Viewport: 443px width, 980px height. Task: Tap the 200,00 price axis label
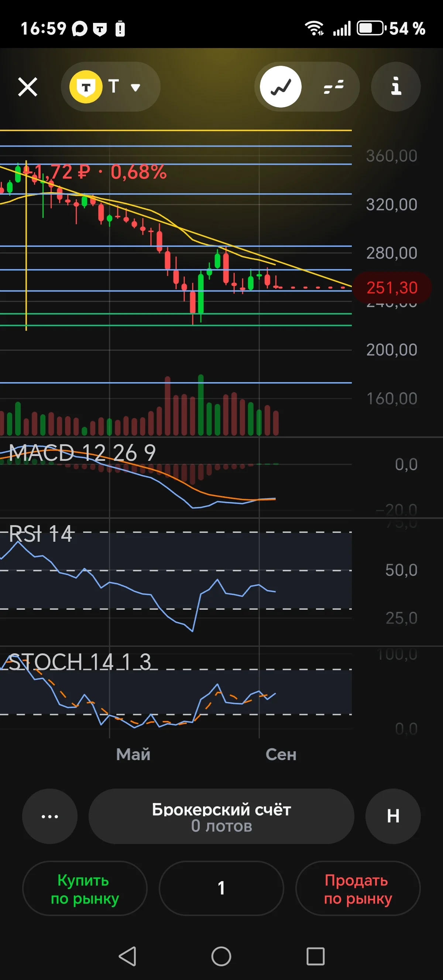click(392, 350)
